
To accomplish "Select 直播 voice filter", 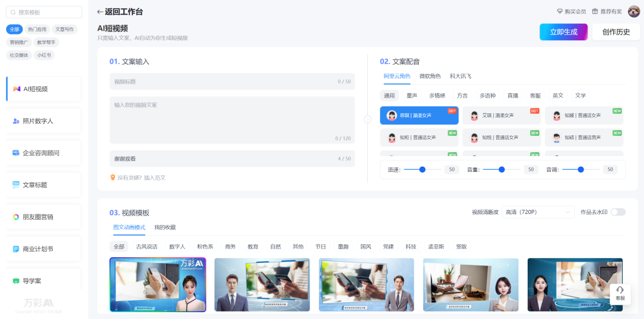I will click(x=513, y=96).
